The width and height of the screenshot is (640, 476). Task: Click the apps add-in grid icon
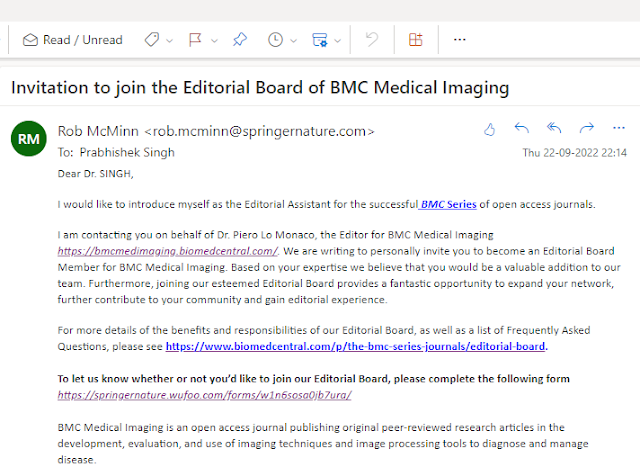point(416,40)
